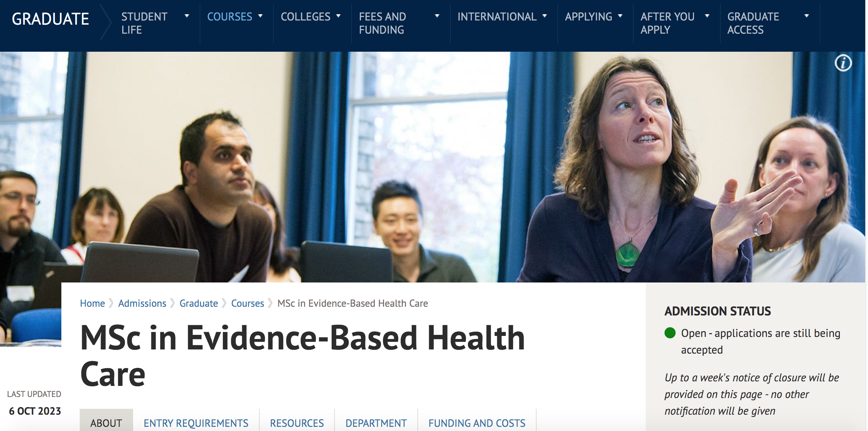Expand the Courses menu arrow
This screenshot has width=868, height=431.
[260, 16]
